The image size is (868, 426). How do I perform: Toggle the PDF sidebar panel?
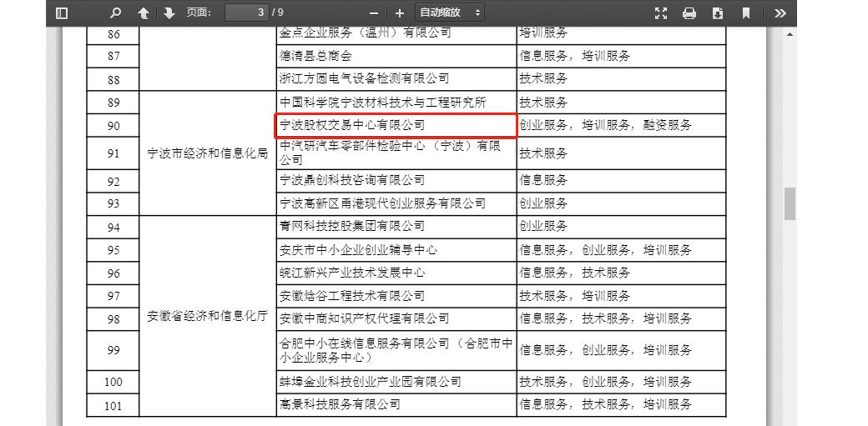[62, 13]
